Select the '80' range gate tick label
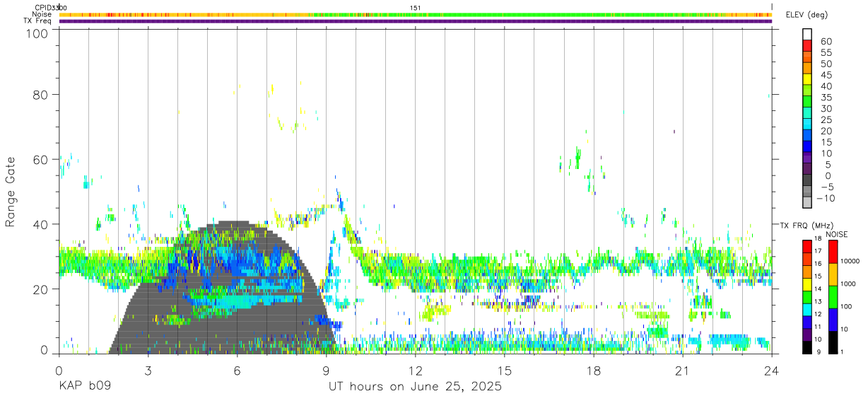The image size is (868, 401). (x=40, y=94)
